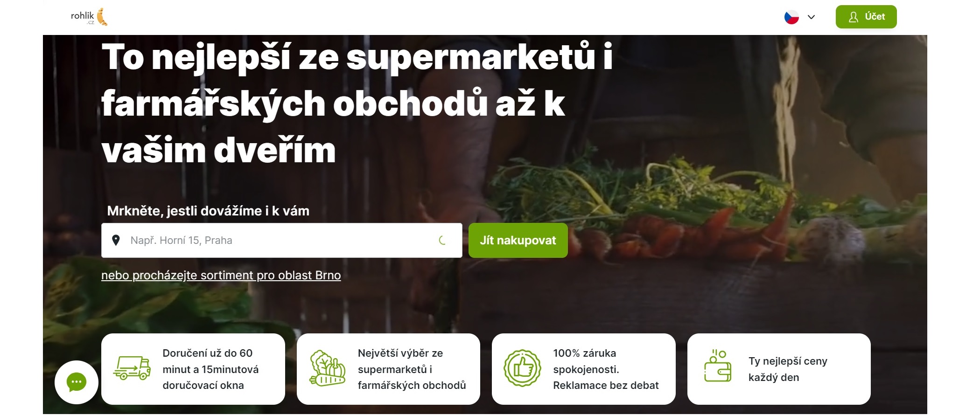Select the Doručení už do 60 minut card

point(193,369)
